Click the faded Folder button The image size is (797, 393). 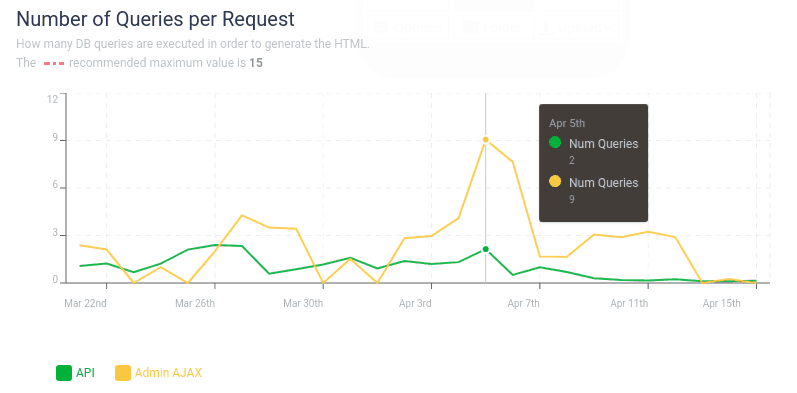click(x=494, y=27)
